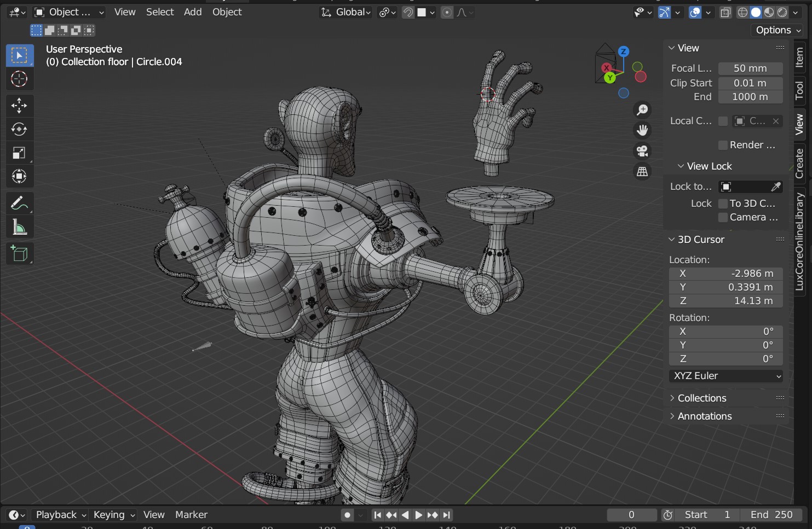Select the Measure tool
812x529 pixels.
pyautogui.click(x=20, y=227)
